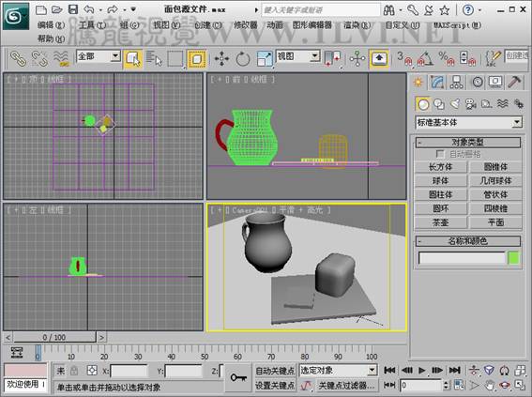
Task: Open the 帮助(H) menu
Action: [52, 39]
